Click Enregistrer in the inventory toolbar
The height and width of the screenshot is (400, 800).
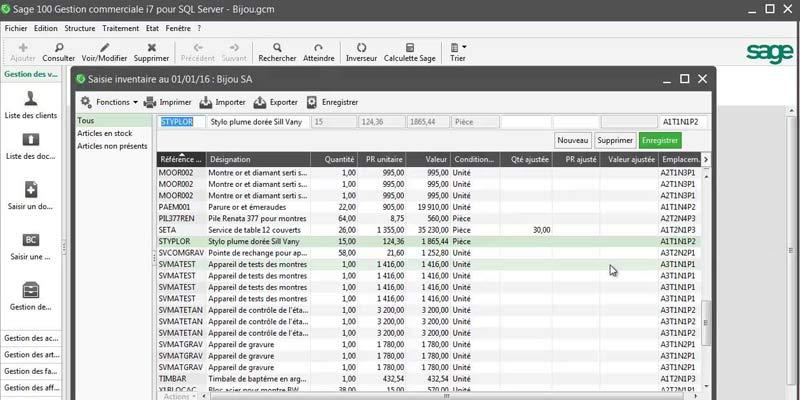[x=333, y=102]
